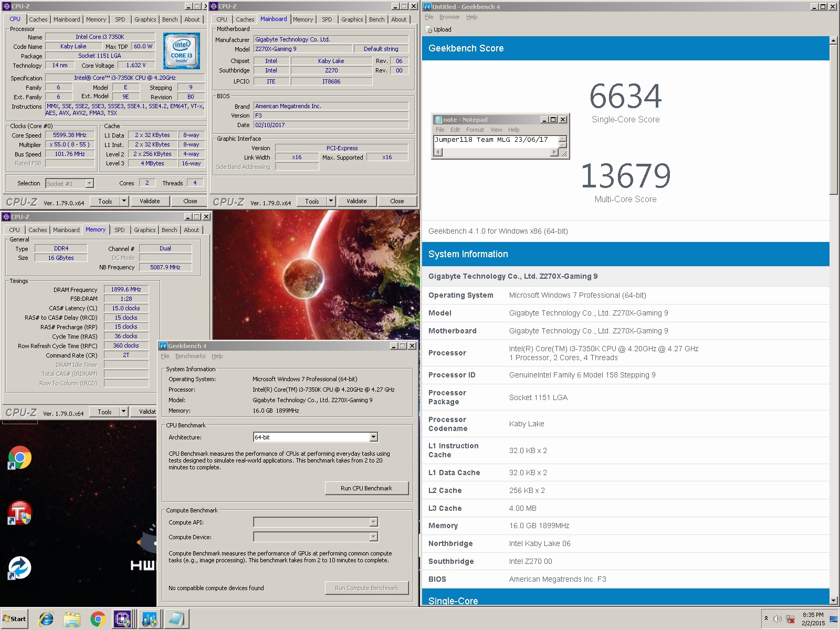
Task: Click BIOS date 02/10/2017 field
Action: 331,125
